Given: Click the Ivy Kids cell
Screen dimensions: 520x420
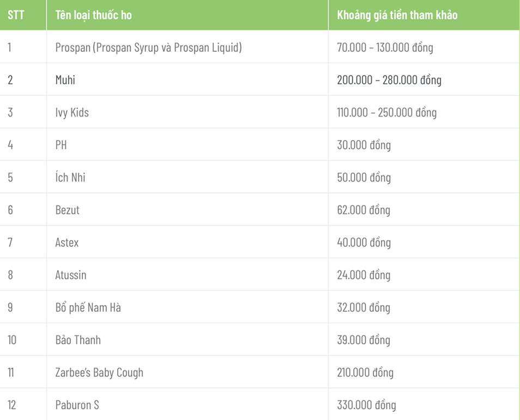Looking at the screenshot, I should click(72, 113).
